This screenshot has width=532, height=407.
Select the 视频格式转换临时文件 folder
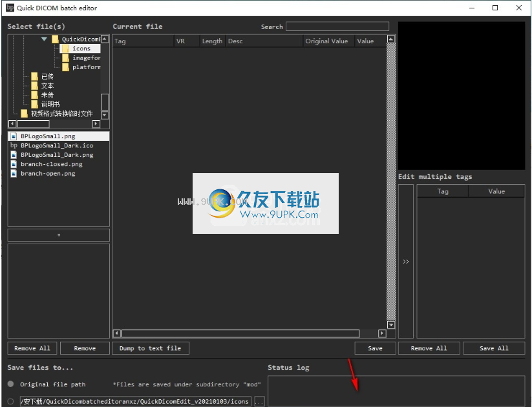(x=62, y=114)
